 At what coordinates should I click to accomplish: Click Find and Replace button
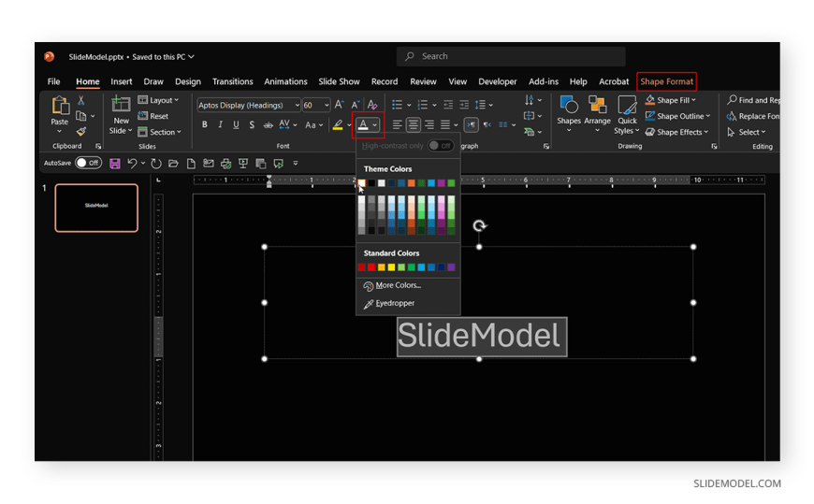(x=753, y=100)
